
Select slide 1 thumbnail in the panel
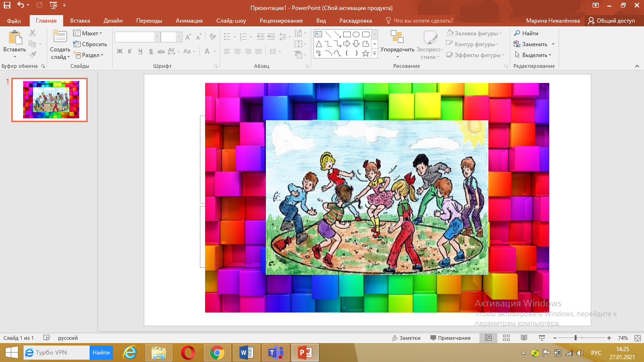click(x=50, y=100)
